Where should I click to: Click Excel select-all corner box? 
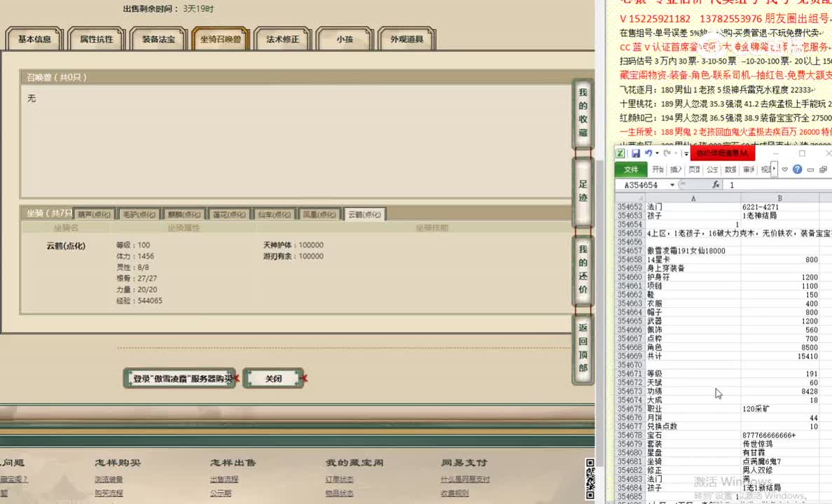[630, 198]
